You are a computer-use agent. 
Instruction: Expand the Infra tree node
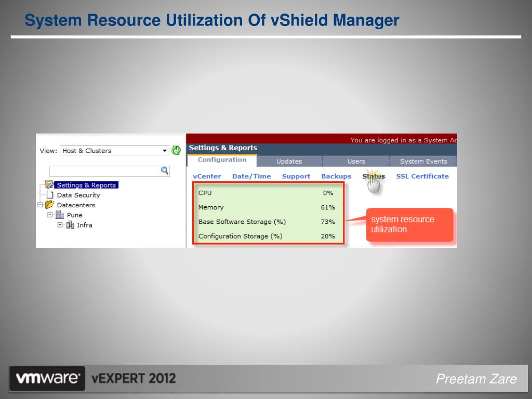click(x=60, y=225)
